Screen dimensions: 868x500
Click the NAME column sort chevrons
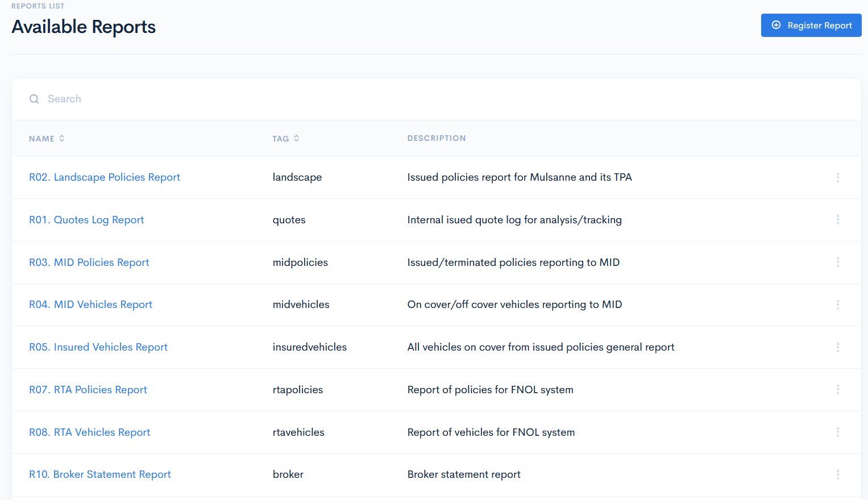pyautogui.click(x=62, y=138)
